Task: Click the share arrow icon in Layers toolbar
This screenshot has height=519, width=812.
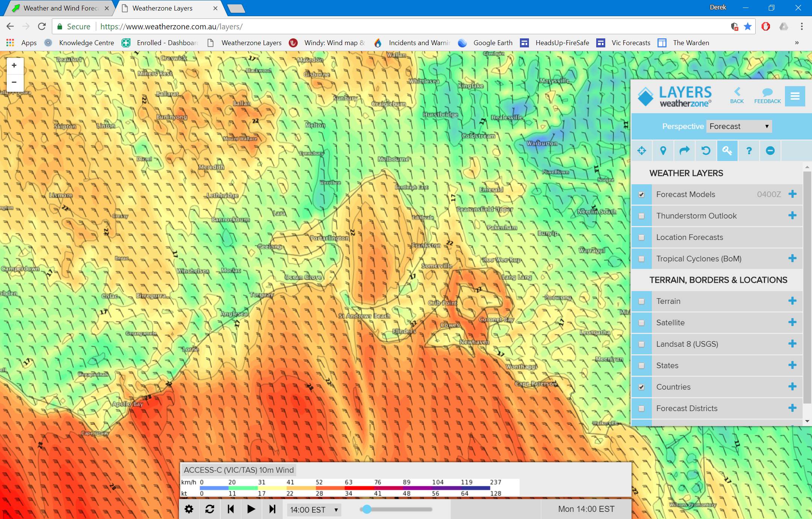Action: pyautogui.click(x=684, y=151)
